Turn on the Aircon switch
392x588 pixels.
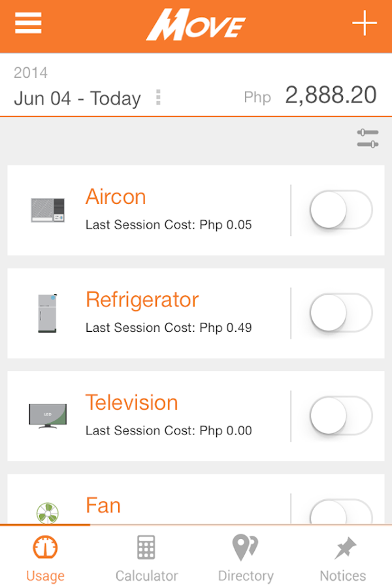[340, 210]
